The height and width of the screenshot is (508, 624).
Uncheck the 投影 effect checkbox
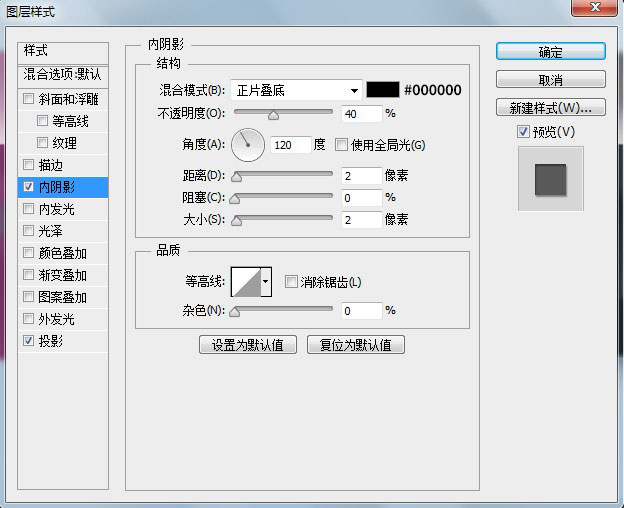click(x=28, y=341)
